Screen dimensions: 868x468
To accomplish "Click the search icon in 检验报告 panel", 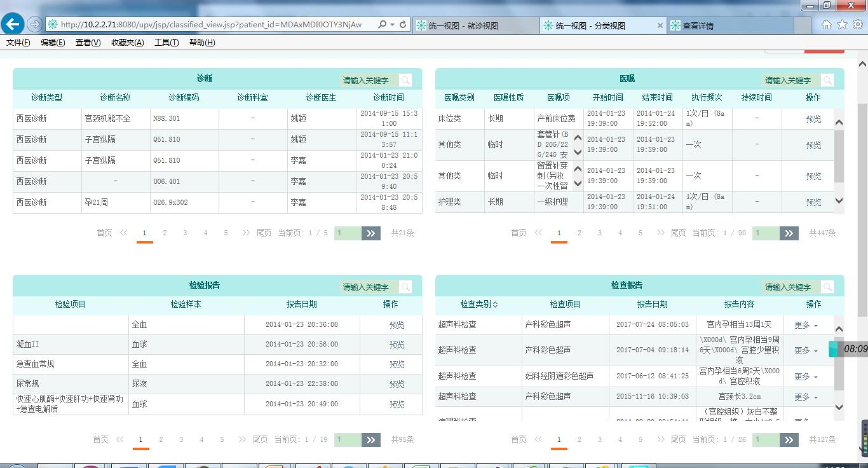I will pyautogui.click(x=405, y=287).
